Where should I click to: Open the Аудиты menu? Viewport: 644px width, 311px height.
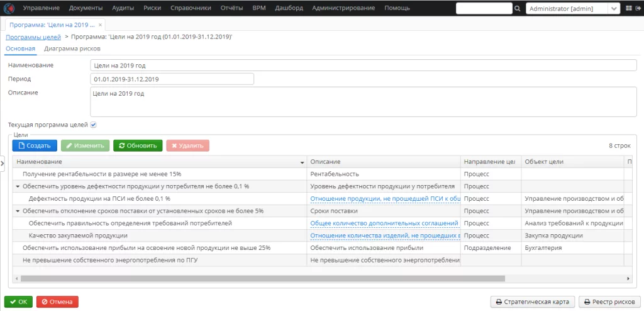tap(123, 8)
